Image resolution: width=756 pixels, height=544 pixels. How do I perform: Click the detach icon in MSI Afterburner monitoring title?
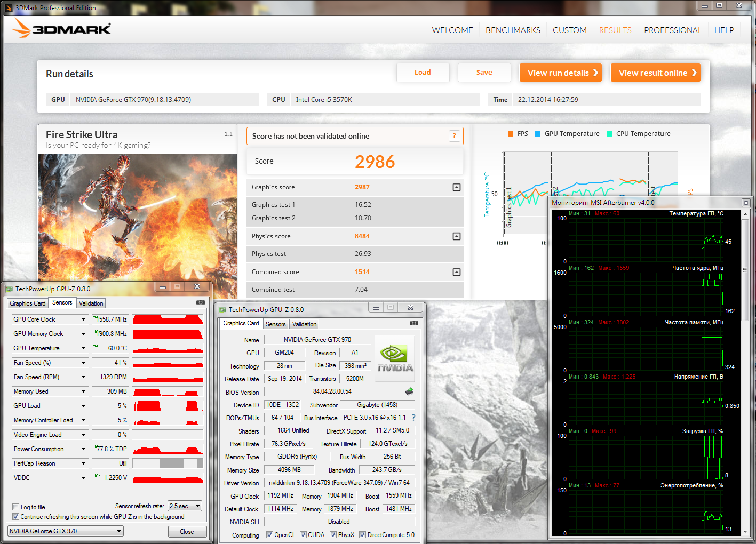point(746,203)
